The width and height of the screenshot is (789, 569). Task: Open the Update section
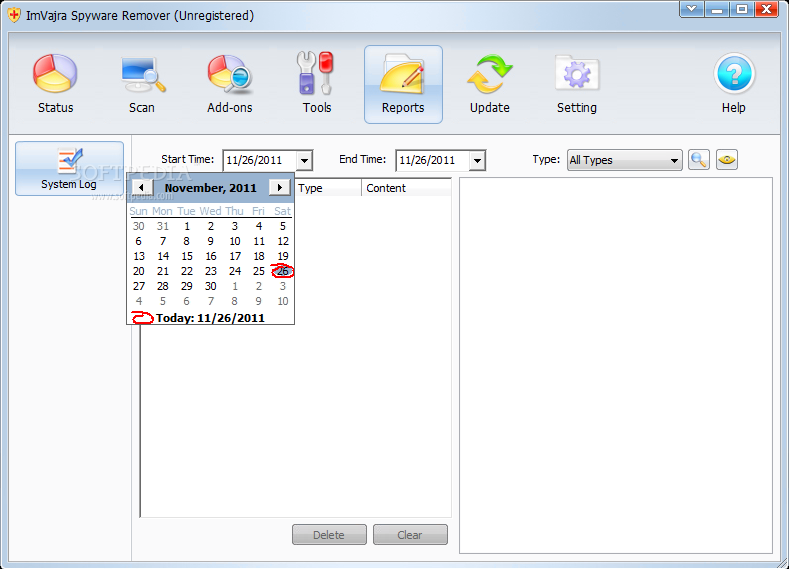[490, 84]
